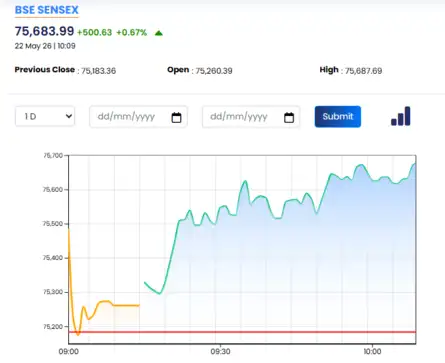Click the Open value 75,260.39
445x363 pixels.
click(214, 71)
